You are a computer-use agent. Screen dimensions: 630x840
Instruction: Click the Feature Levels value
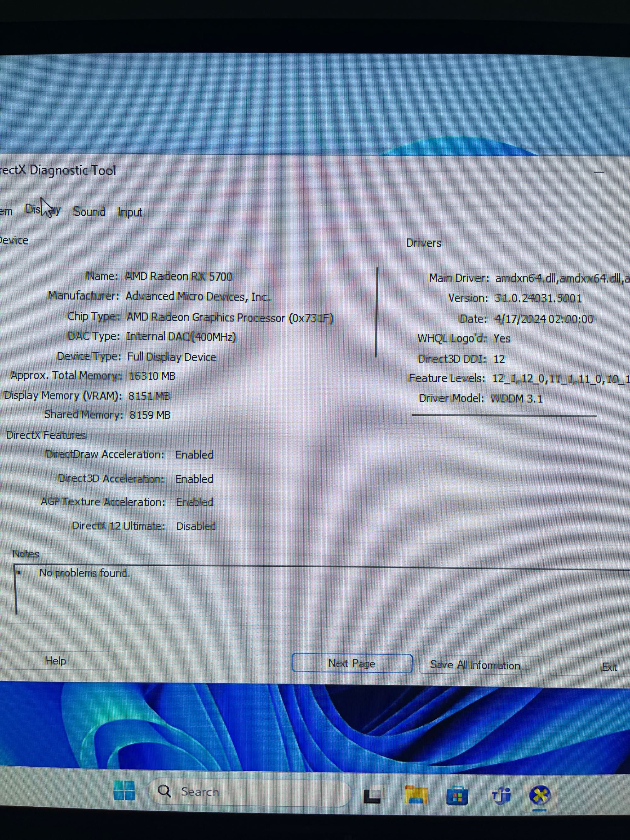560,379
